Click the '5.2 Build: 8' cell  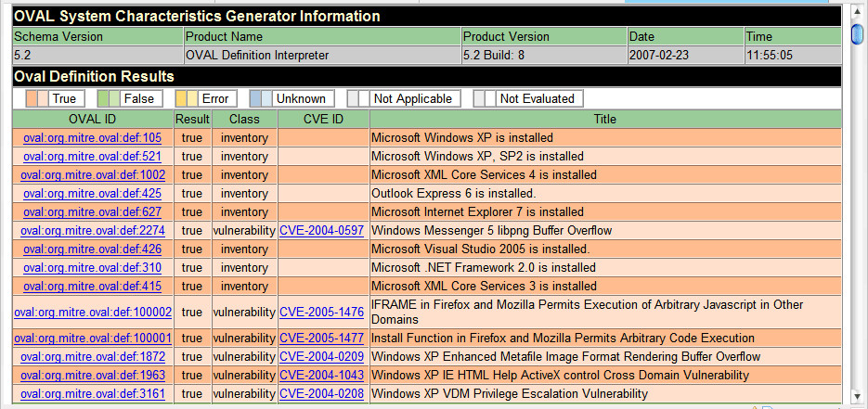point(544,56)
